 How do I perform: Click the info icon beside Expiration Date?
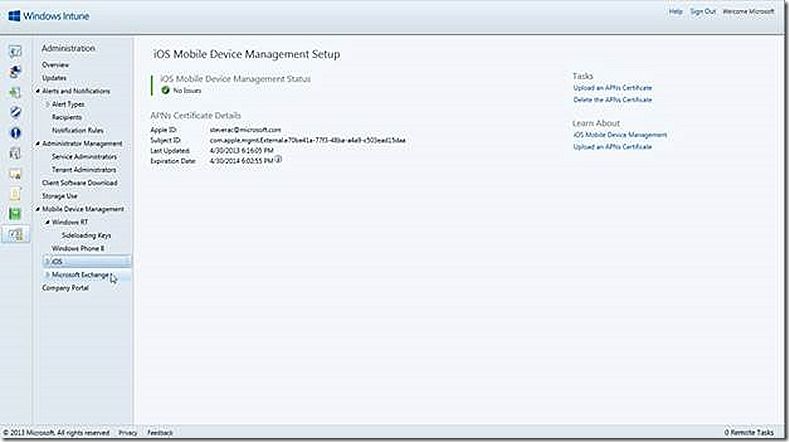(x=278, y=160)
